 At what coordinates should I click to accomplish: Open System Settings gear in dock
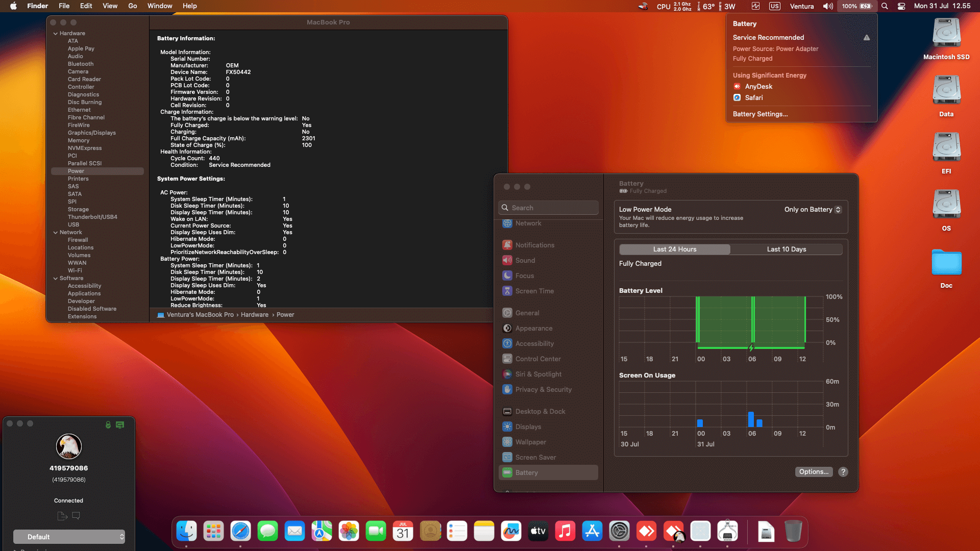(619, 532)
